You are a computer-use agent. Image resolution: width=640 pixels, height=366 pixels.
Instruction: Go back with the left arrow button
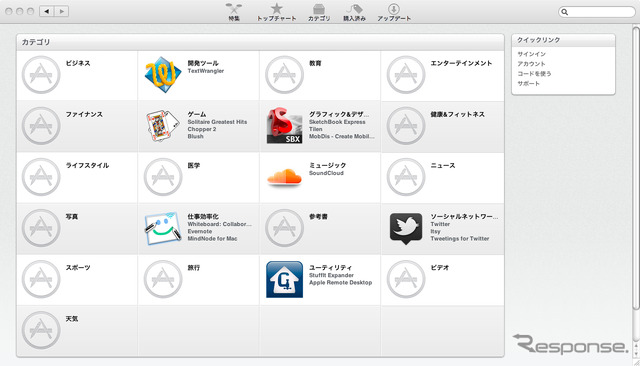click(x=47, y=11)
